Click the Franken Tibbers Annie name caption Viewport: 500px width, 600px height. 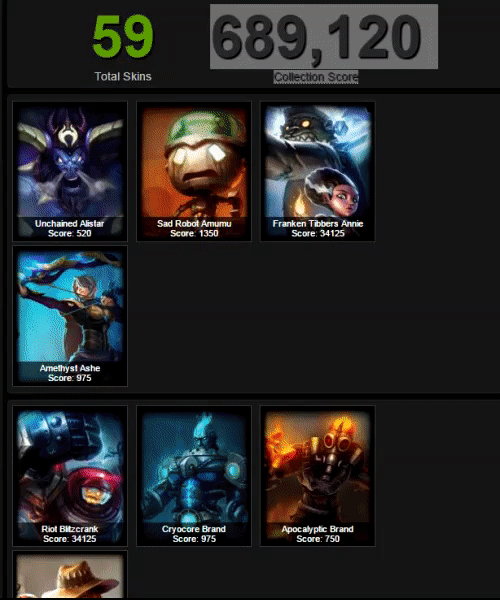[x=318, y=223]
